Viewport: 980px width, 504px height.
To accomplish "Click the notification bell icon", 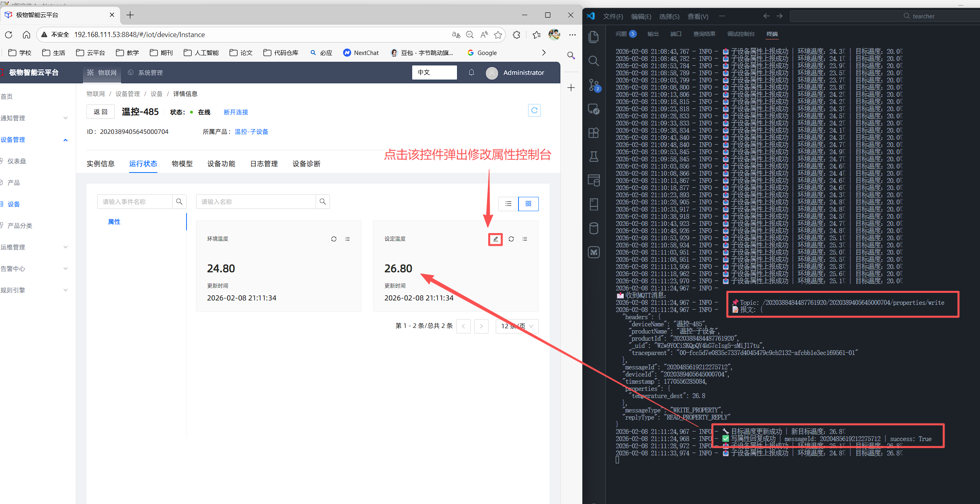I will pos(471,73).
